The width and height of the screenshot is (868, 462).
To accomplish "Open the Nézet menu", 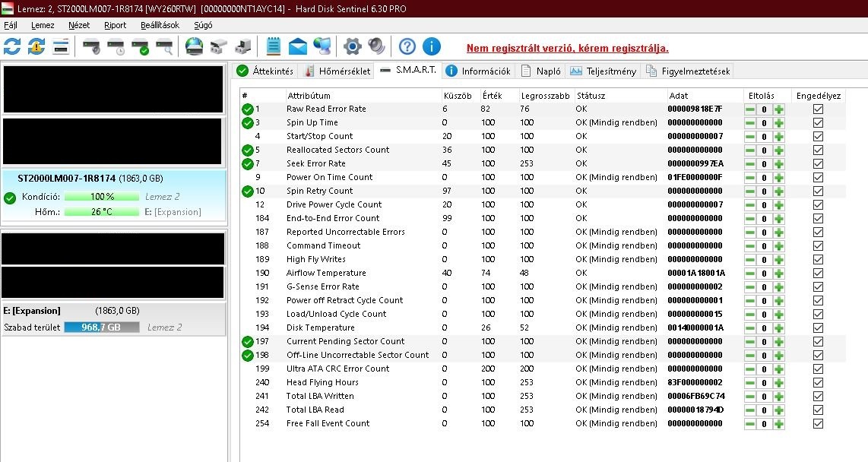I will [79, 25].
